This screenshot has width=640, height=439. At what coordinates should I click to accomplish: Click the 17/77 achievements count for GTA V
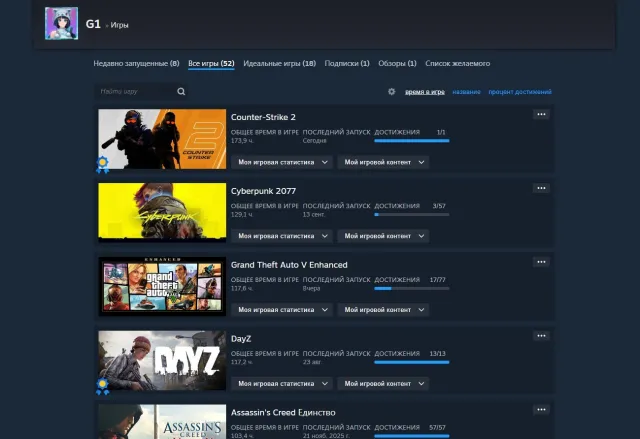[438, 280]
